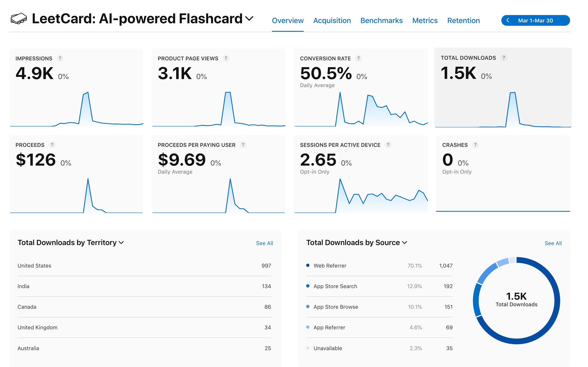
Task: Select the Web Referrer color dot
Action: pos(308,265)
